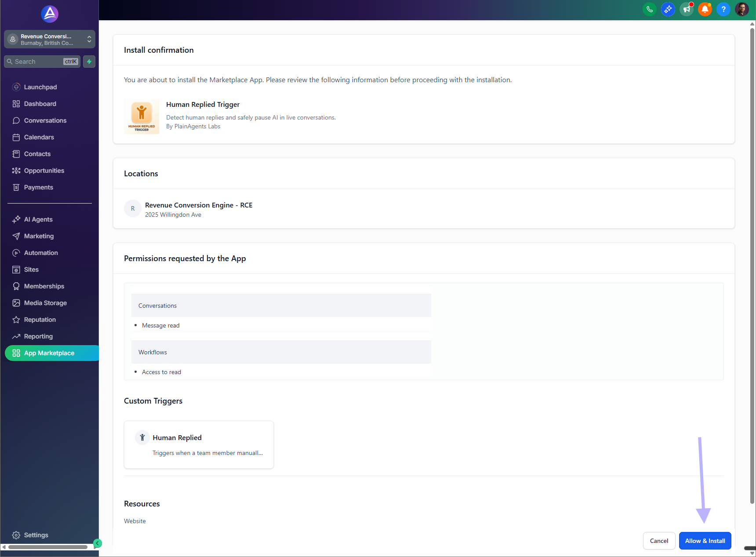Open AI Agents from the sidebar
756x557 pixels.
[38, 219]
